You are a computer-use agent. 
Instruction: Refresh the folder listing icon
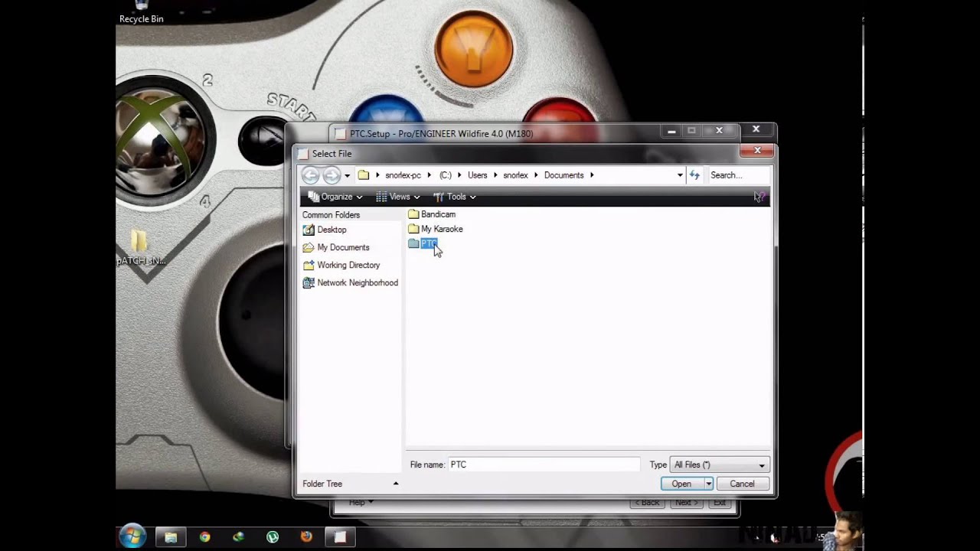coord(694,175)
